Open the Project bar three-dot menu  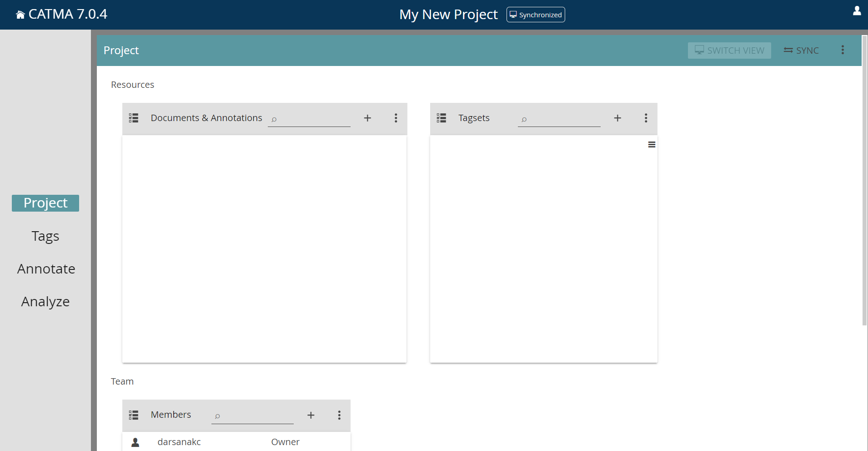point(843,50)
